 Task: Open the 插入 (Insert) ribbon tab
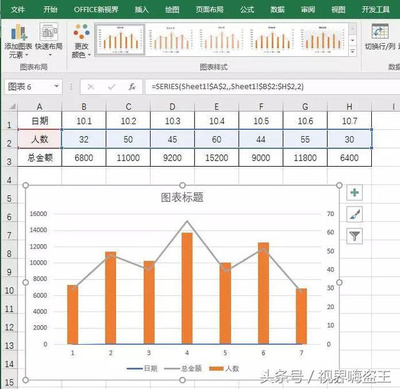(142, 9)
